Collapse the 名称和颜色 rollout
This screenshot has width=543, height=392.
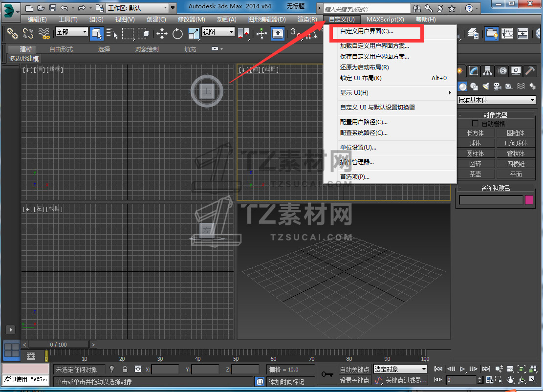tap(496, 188)
